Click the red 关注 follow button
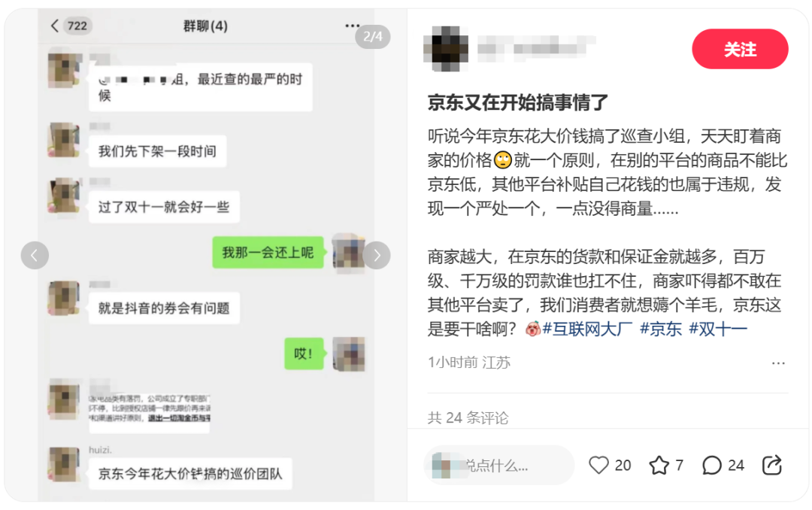The image size is (812, 510). 740,49
